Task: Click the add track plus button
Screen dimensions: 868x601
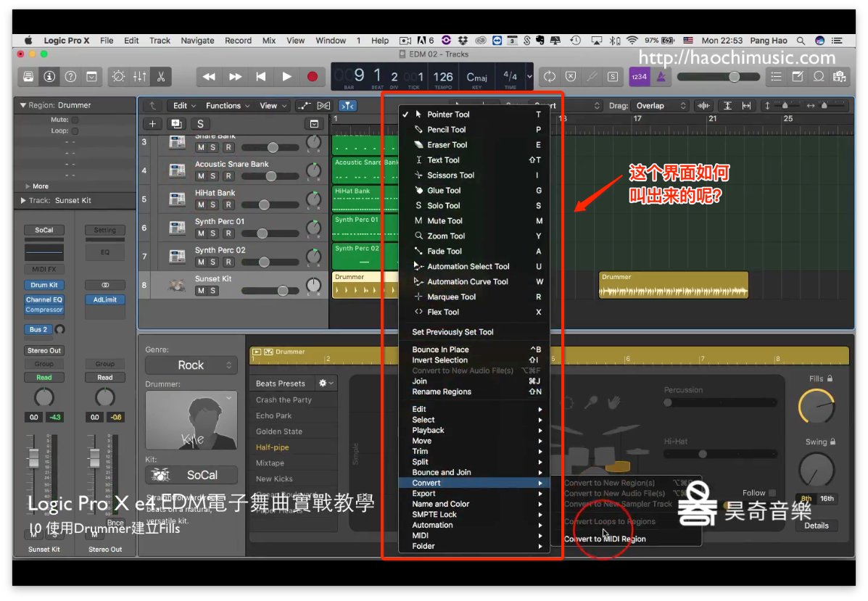Action: (x=152, y=124)
